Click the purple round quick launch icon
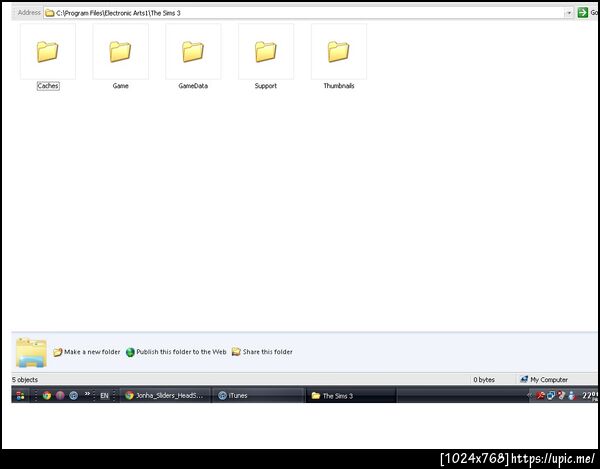Viewport: 600px width, 469px height. 60,396
